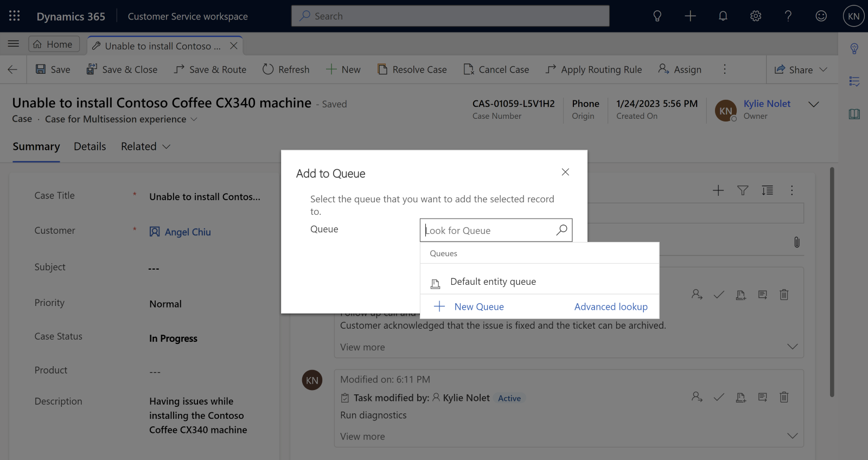Go to the Home tab
Screen dimensions: 868x460
pyautogui.click(x=54, y=44)
